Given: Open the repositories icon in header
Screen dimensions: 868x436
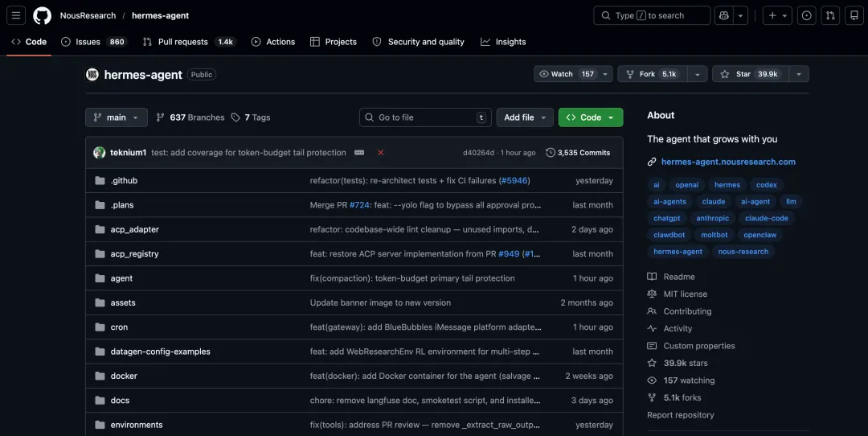Looking at the screenshot, I should pyautogui.click(x=854, y=15).
